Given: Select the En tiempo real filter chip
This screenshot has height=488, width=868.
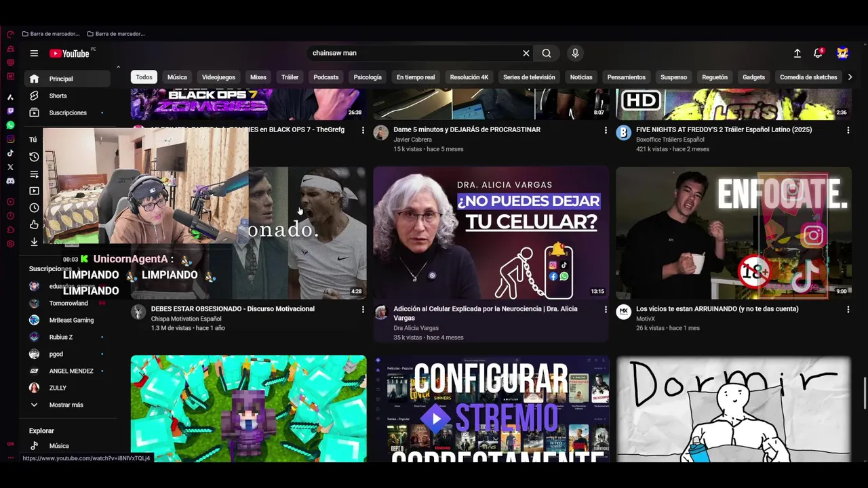Looking at the screenshot, I should tap(416, 77).
